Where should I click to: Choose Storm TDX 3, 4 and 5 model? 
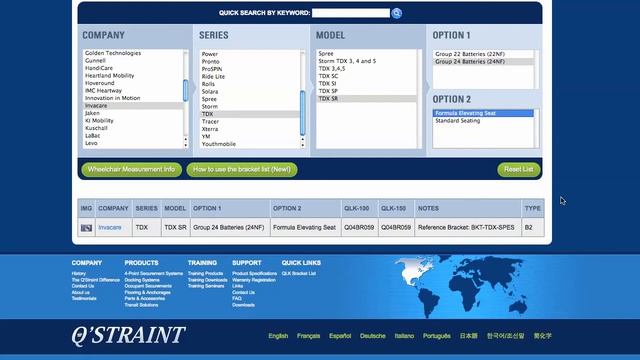point(347,61)
